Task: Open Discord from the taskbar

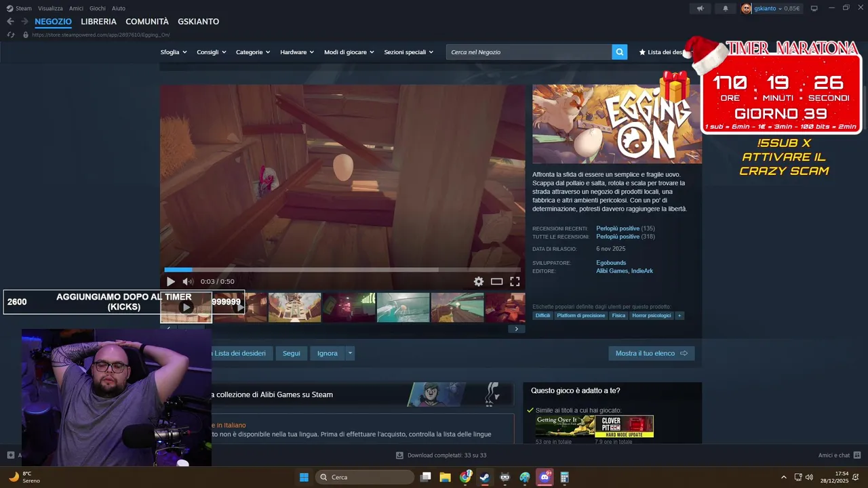Action: pos(545,477)
